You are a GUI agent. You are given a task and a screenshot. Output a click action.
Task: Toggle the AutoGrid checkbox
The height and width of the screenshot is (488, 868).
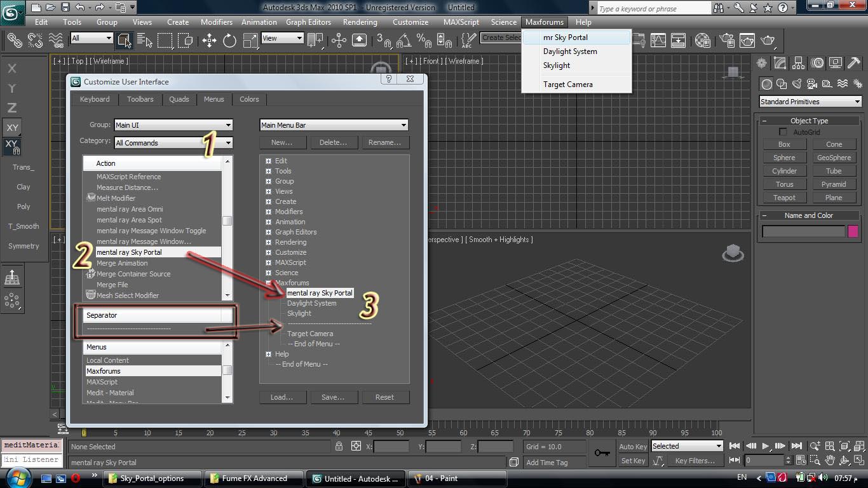783,132
